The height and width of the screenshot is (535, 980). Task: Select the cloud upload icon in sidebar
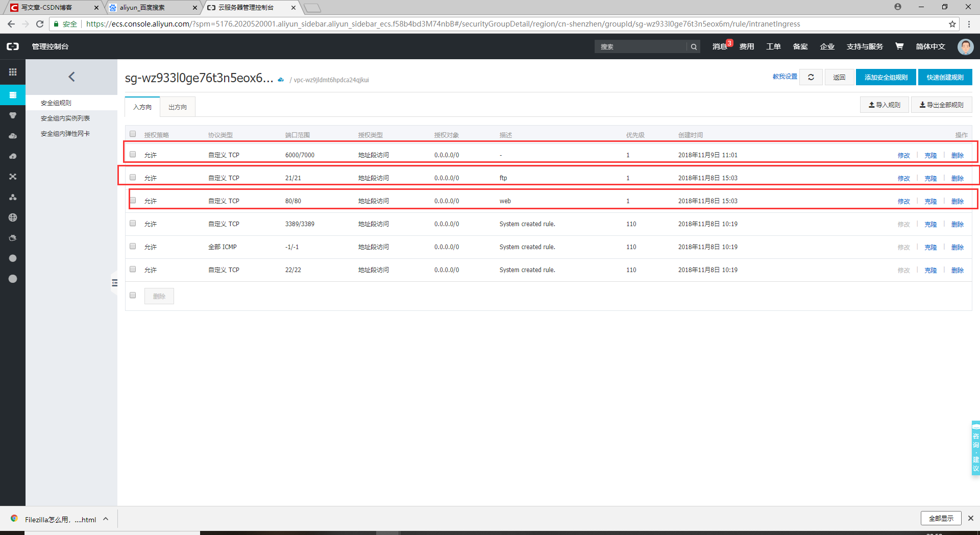point(13,156)
